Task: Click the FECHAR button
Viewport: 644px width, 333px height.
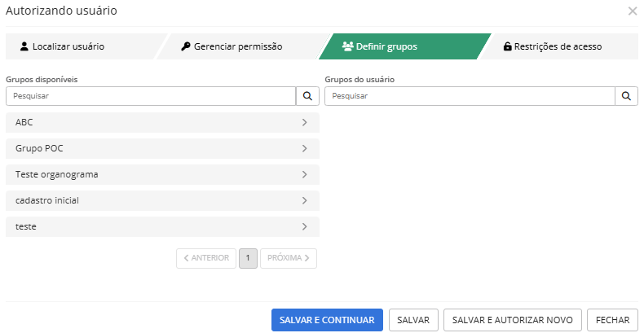Action: click(613, 320)
